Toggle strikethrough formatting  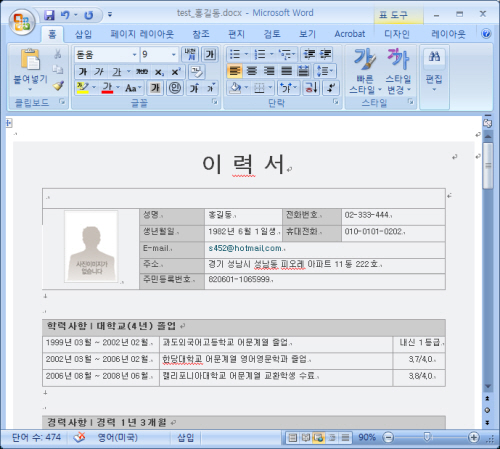142,71
